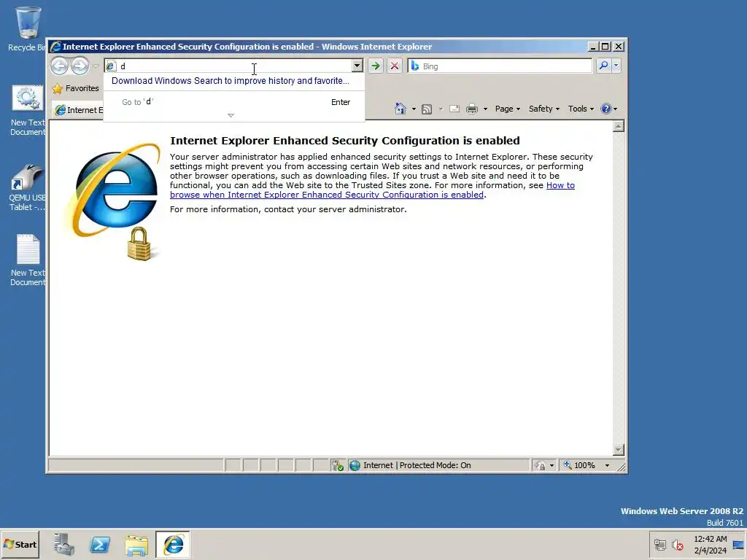This screenshot has height=560, width=747.
Task: Select the Recycle Bin desktop icon
Action: pyautogui.click(x=27, y=29)
